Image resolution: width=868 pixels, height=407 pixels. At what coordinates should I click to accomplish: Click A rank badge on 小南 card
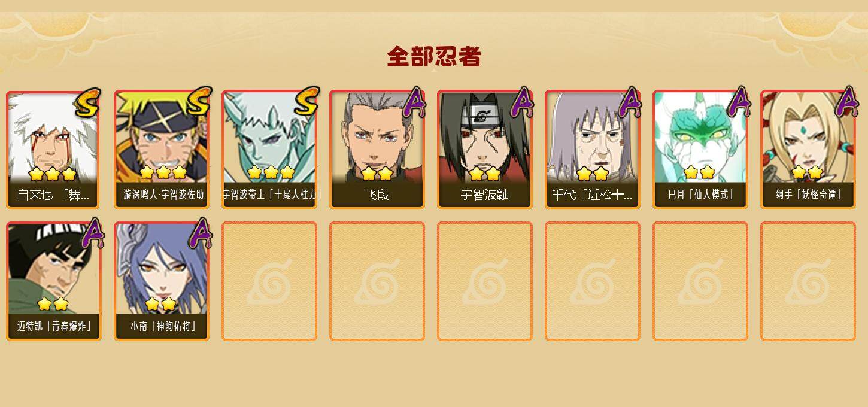pos(200,233)
